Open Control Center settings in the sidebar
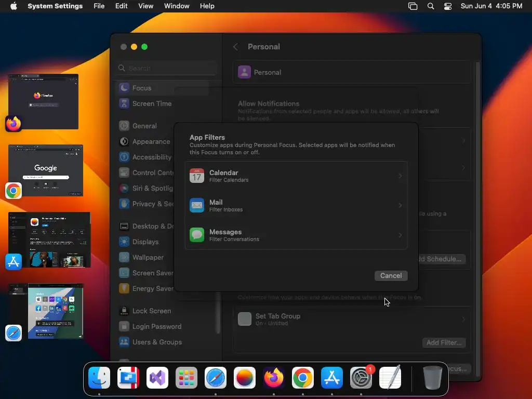 pos(145,172)
